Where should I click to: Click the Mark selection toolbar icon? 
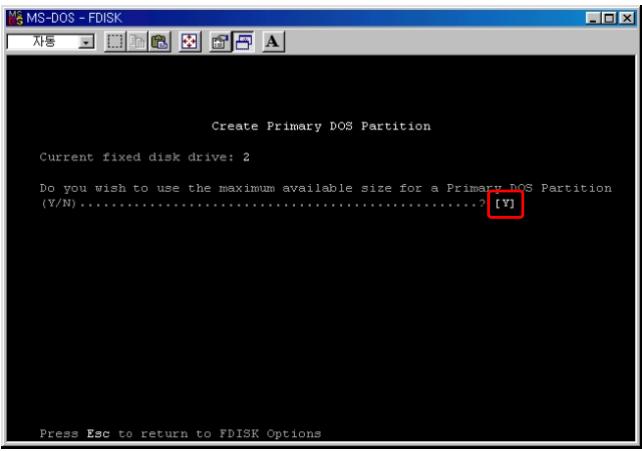coord(115,42)
